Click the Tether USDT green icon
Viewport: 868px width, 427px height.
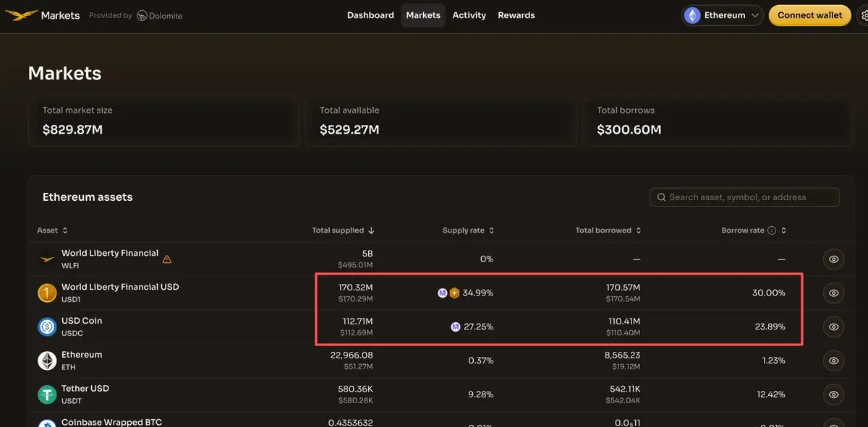click(x=47, y=394)
